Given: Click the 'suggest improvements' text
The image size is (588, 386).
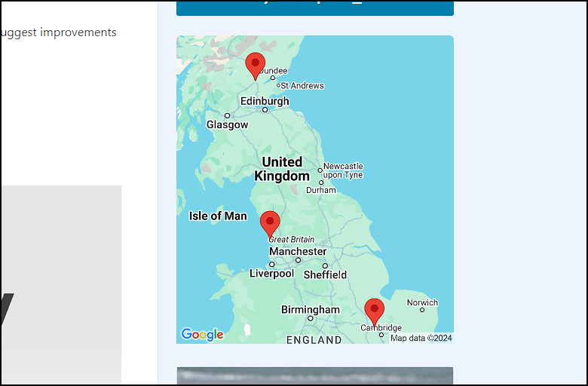Looking at the screenshot, I should click(59, 32).
